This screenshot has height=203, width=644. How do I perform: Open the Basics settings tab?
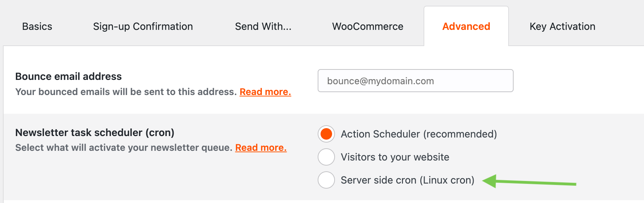point(37,26)
